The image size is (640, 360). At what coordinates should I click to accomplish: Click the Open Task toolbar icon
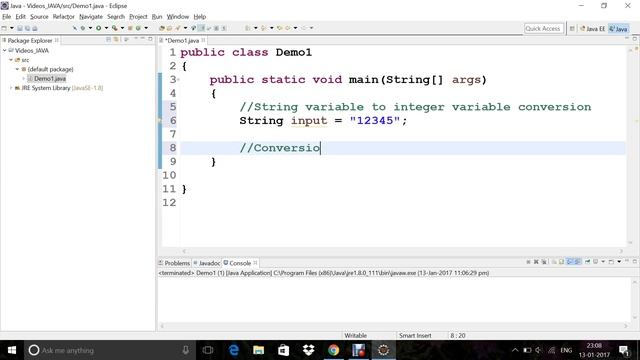169,28
